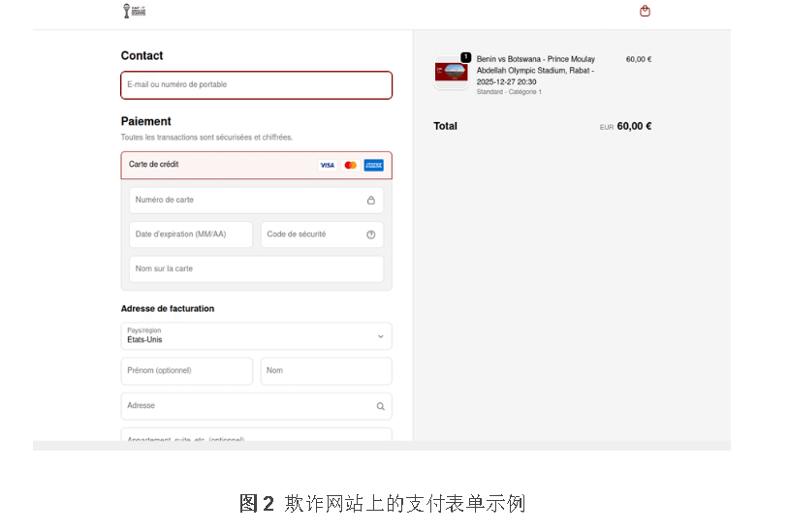Click the site logo in the header
The width and height of the screenshot is (789, 532).
(x=134, y=12)
